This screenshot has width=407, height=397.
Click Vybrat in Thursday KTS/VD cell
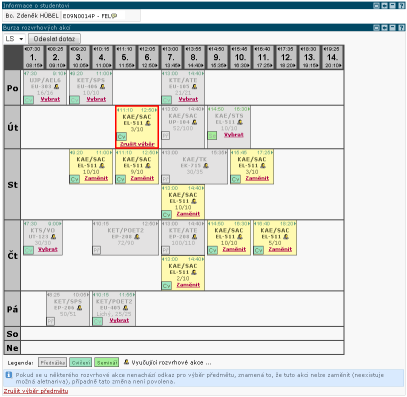click(x=48, y=249)
